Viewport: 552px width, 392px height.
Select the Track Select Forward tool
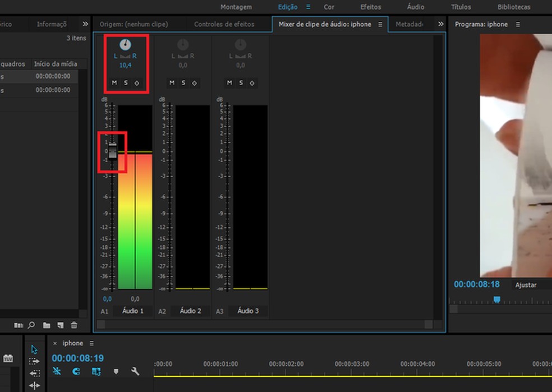pos(34,362)
